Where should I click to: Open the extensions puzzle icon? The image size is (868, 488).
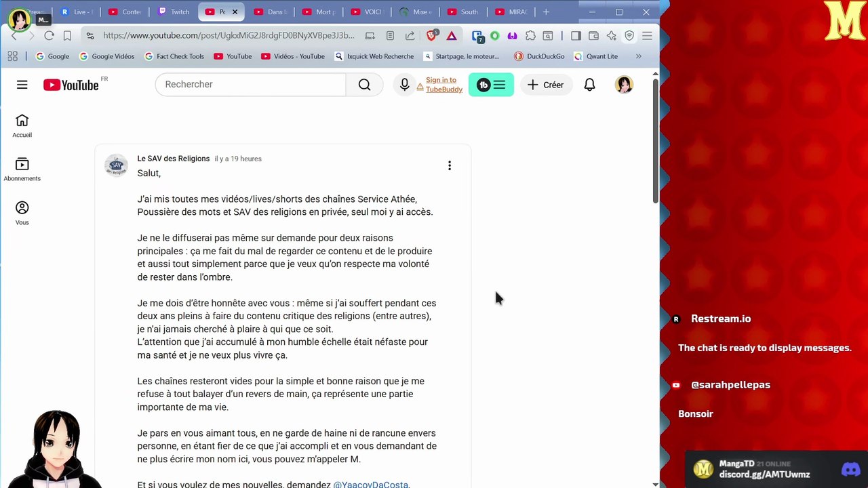[530, 36]
